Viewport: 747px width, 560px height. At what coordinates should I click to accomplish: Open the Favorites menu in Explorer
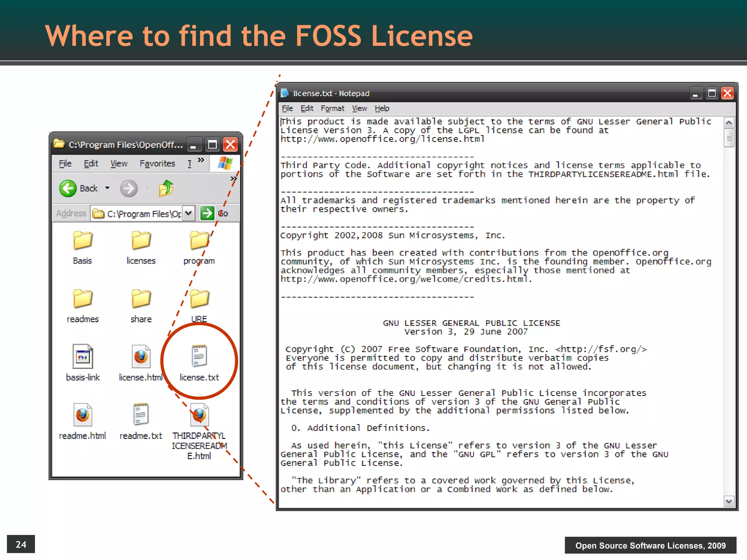tap(157, 164)
